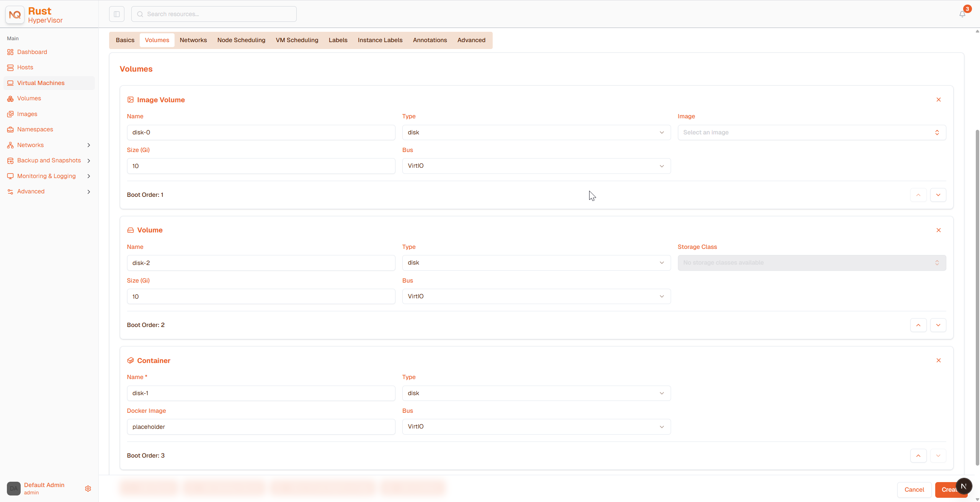Switch to the Basics tab
980x502 pixels.
tap(125, 40)
